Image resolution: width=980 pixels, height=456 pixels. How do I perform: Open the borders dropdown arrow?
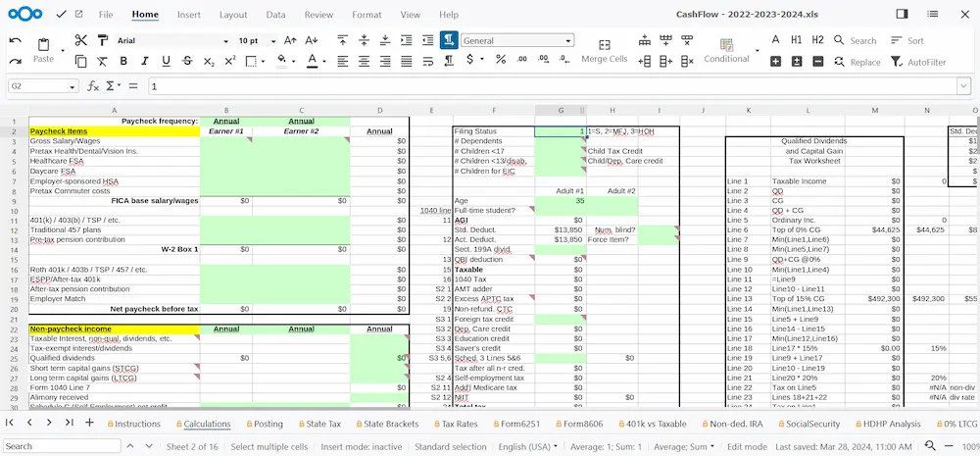[263, 62]
